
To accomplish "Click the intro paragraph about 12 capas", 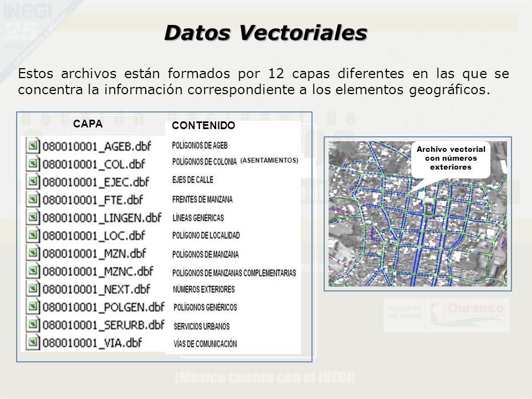I will pyautogui.click(x=263, y=81).
